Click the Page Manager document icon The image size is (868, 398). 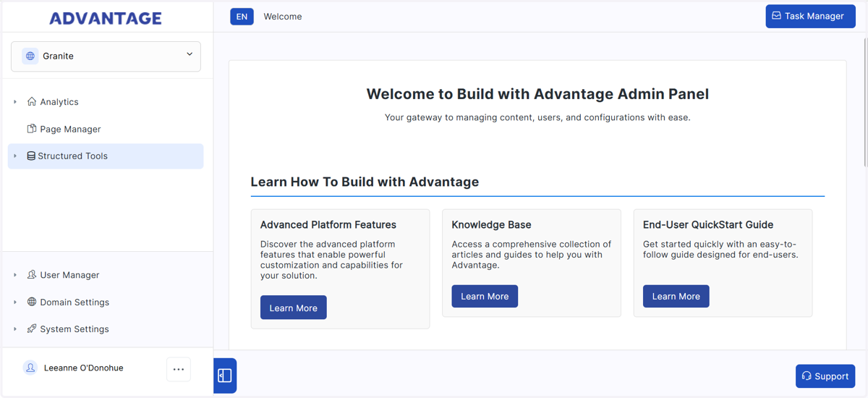[32, 129]
